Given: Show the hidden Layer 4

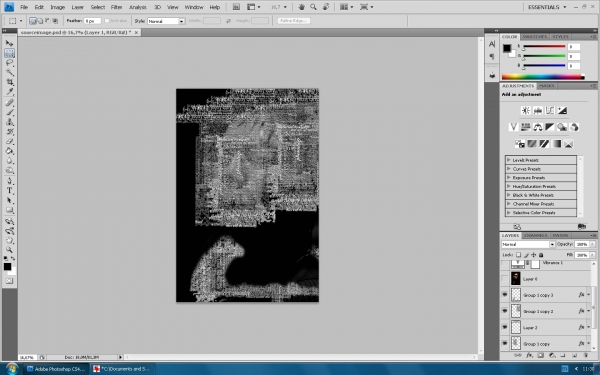Looking at the screenshot, I should coord(505,279).
